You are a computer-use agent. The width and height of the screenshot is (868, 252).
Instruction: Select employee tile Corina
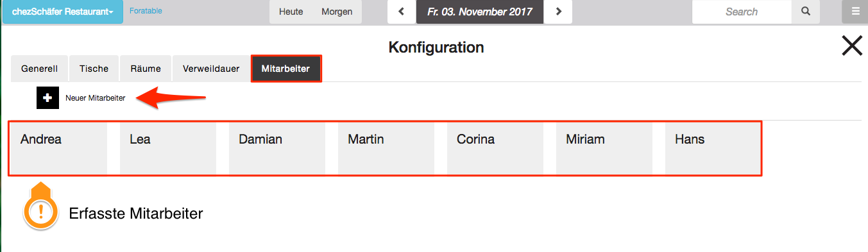pyautogui.click(x=495, y=147)
